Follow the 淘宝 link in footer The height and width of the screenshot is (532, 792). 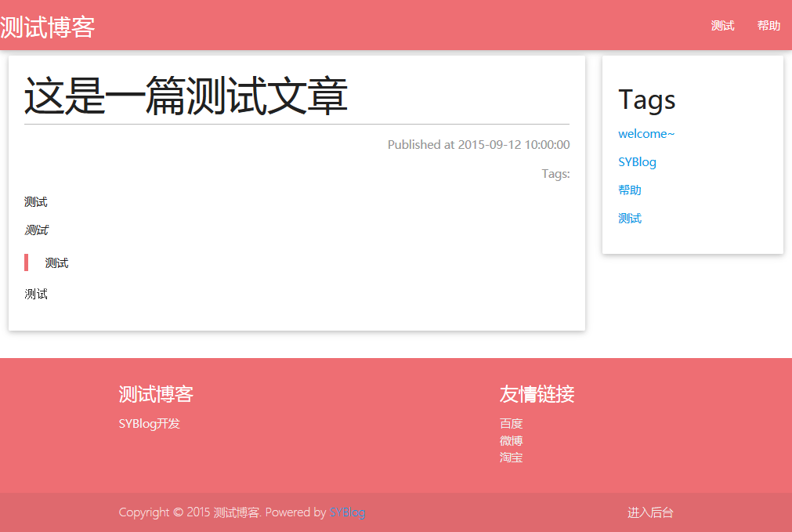click(511, 457)
